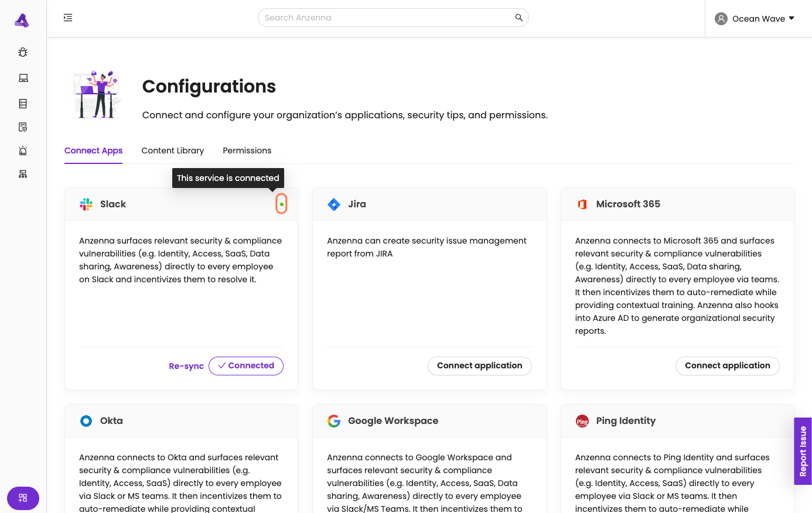Open the Ocean Wave user dropdown

[755, 19]
